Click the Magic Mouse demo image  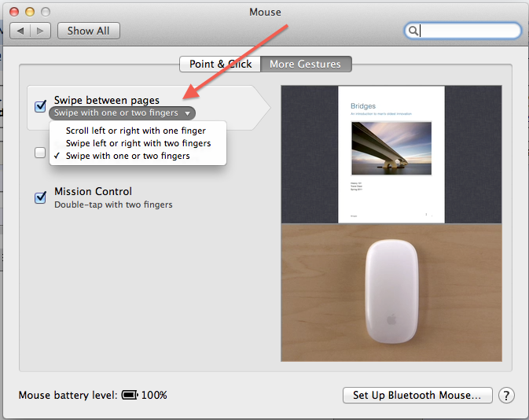click(391, 293)
